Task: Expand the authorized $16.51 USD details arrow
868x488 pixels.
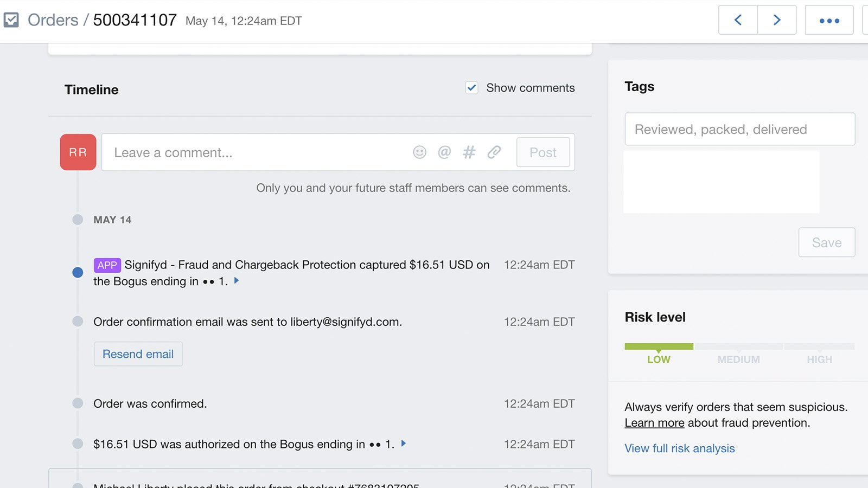Action: (404, 444)
